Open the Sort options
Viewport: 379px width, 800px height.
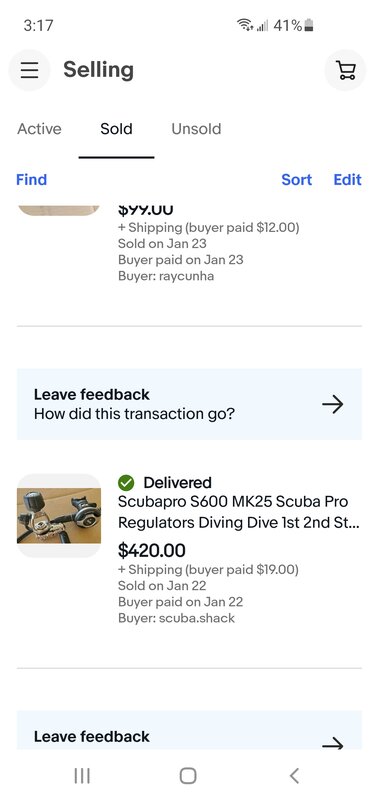pyautogui.click(x=297, y=180)
